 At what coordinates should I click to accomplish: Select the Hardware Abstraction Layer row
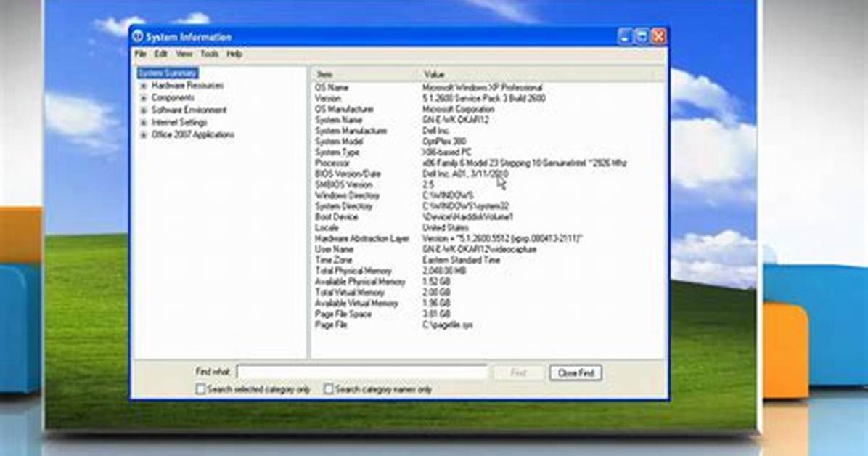(488, 238)
